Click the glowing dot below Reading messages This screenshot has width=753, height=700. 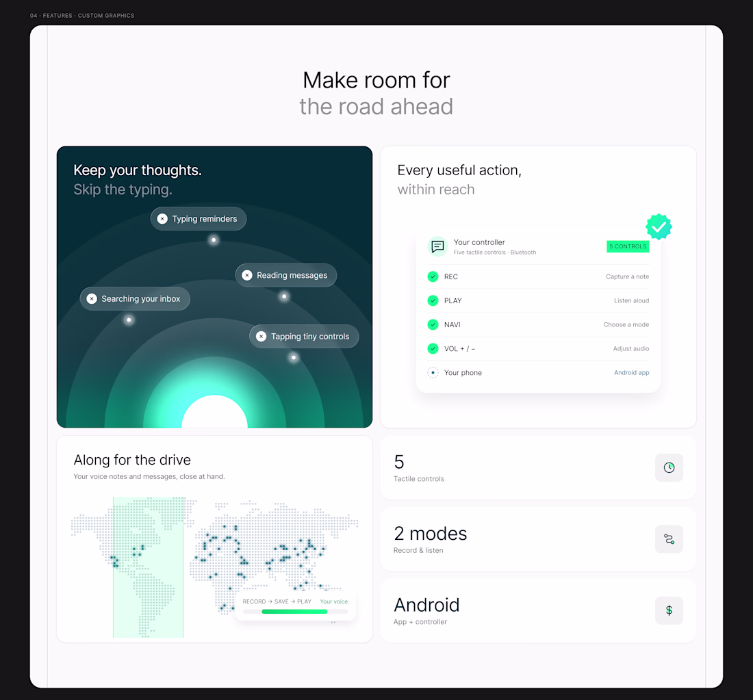pos(284,296)
